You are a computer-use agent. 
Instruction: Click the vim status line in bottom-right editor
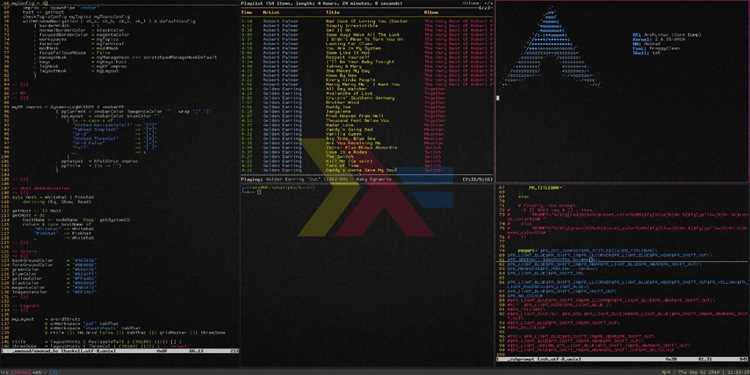(622, 359)
